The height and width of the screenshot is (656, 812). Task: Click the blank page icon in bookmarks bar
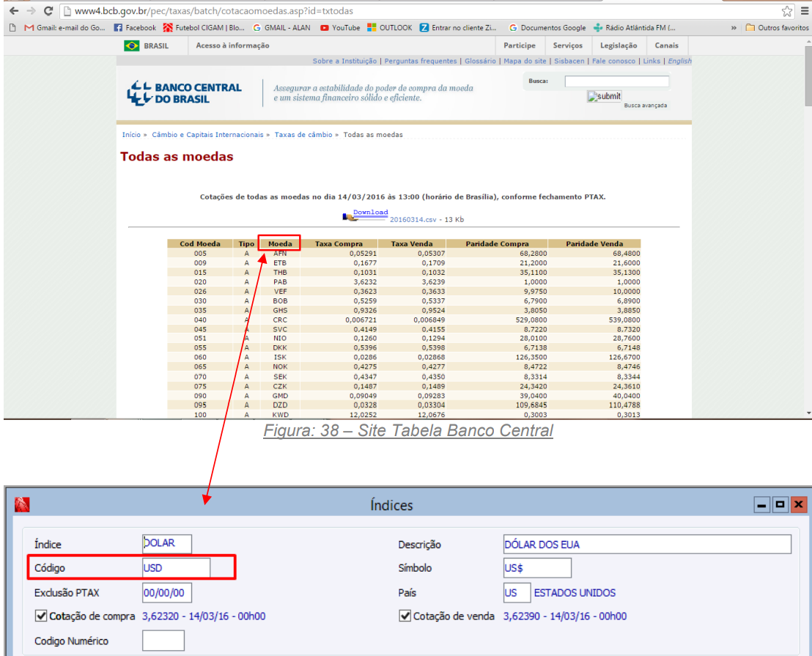click(x=12, y=28)
